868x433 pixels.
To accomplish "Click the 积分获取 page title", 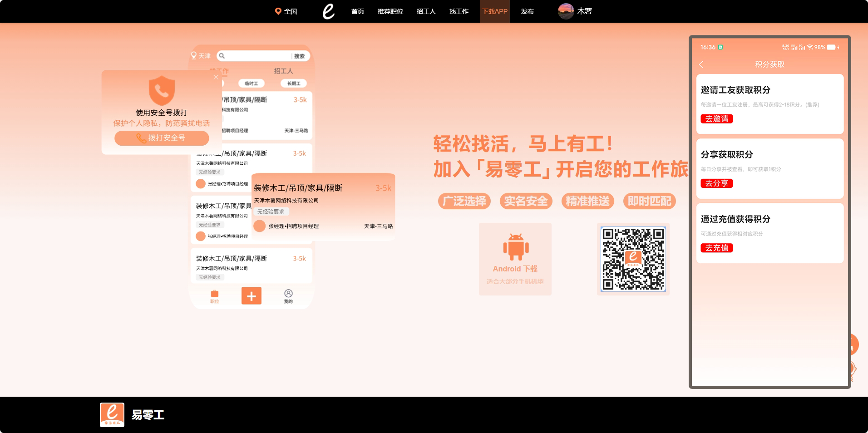I will pos(770,64).
